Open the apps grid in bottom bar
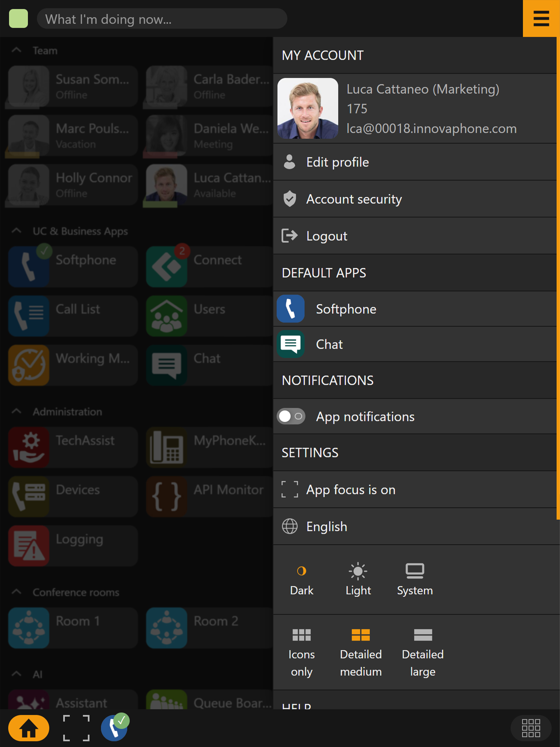Screen dimensions: 560x747 click(531, 728)
